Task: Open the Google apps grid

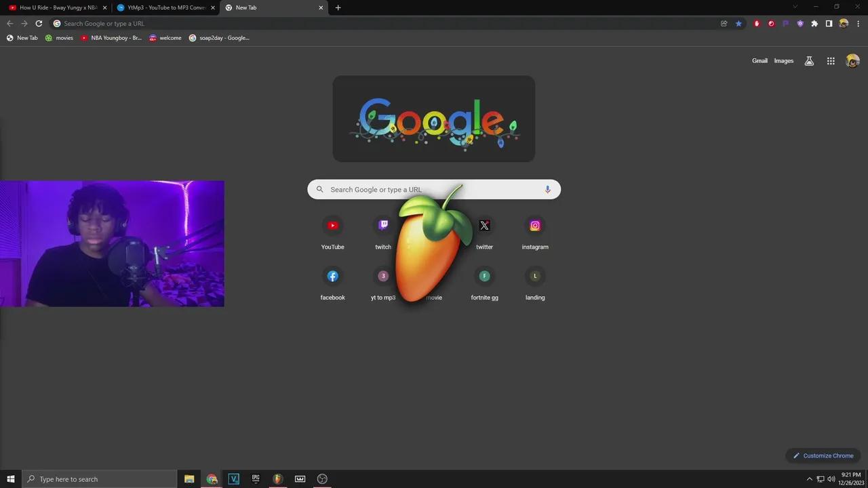Action: pos(831,61)
